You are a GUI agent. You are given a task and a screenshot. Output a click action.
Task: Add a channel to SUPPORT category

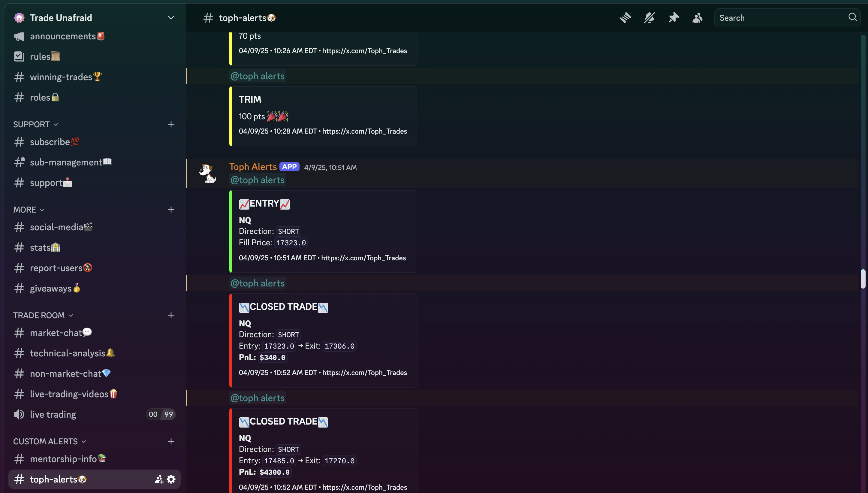tap(171, 124)
